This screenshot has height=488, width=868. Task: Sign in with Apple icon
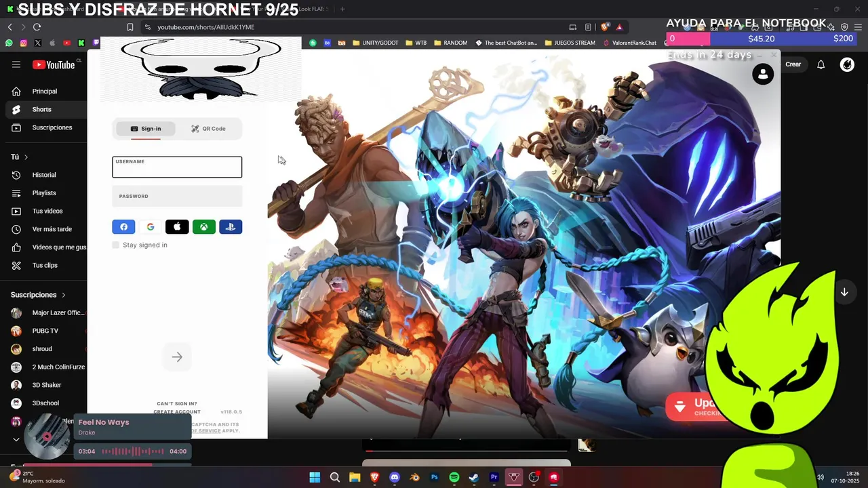[x=177, y=227]
